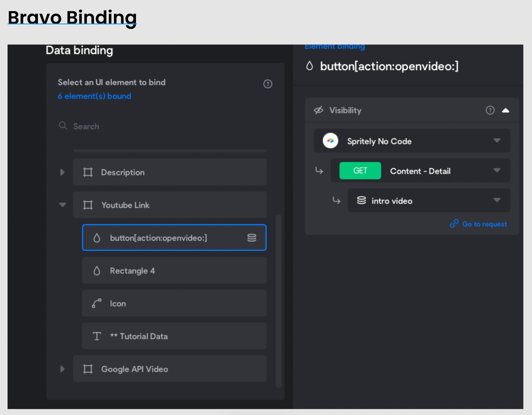Open the Content - Detail request dropdown

coord(420,170)
